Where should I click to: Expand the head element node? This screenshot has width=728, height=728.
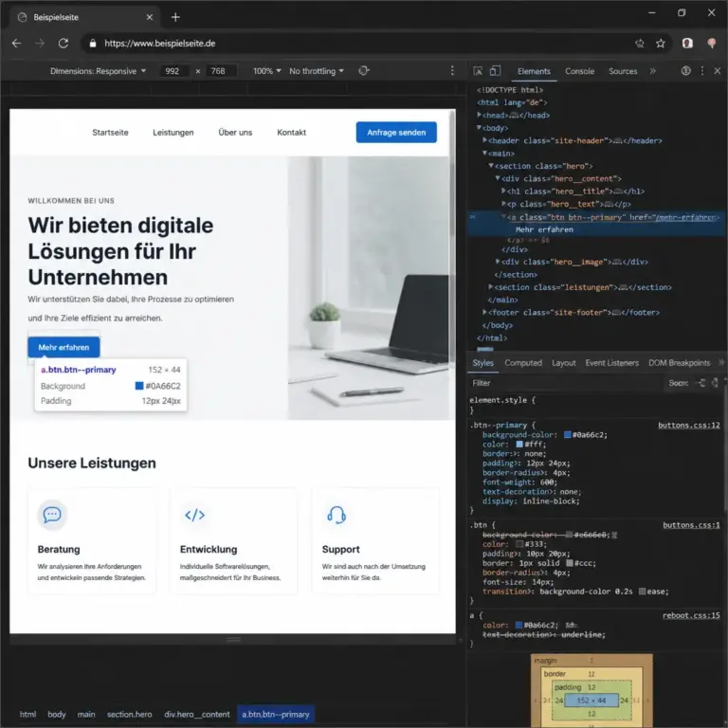[x=480, y=115]
